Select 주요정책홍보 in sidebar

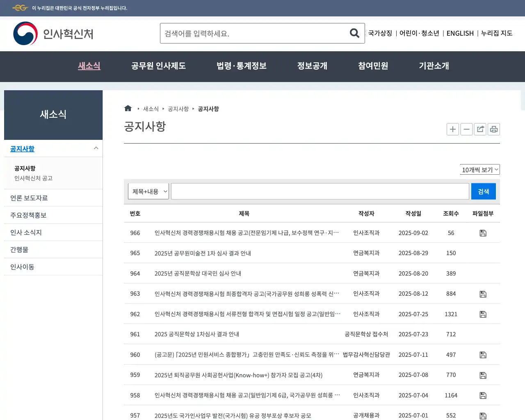53,215
